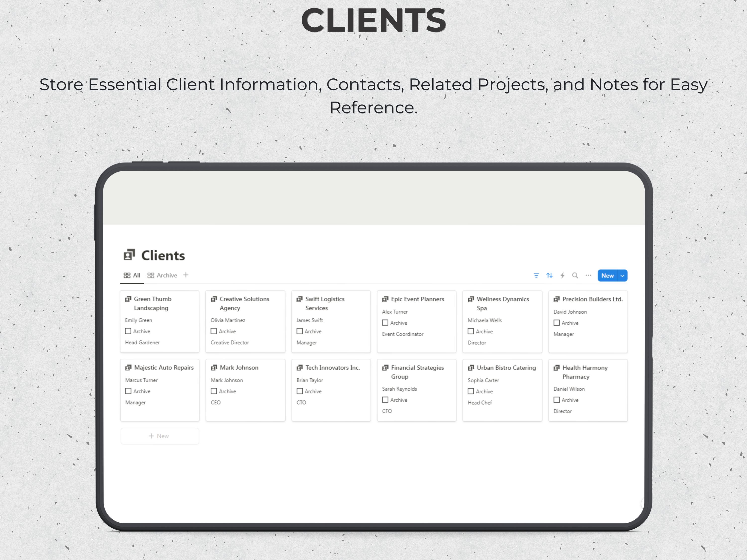Click the Majestic Auto Repairs card icon
The width and height of the screenshot is (747, 560).
coord(128,367)
